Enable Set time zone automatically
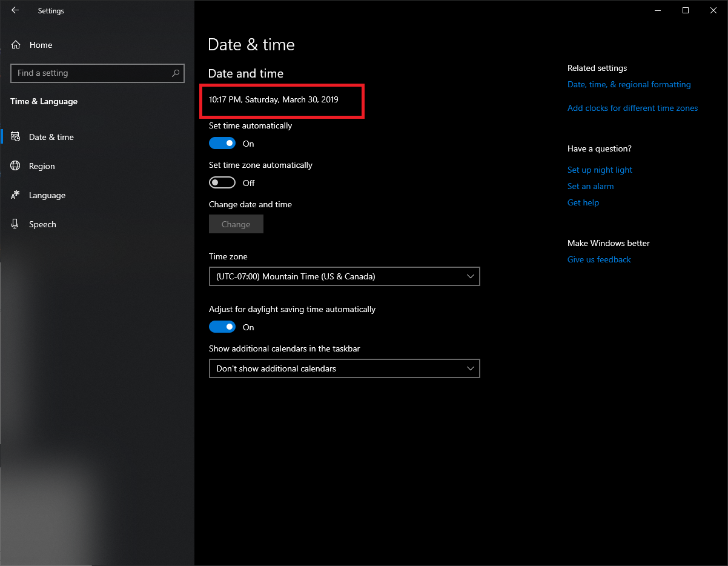The width and height of the screenshot is (728, 566). 222,183
